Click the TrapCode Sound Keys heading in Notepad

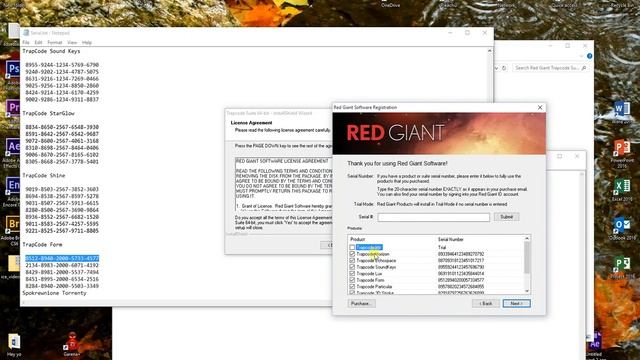click(x=51, y=51)
